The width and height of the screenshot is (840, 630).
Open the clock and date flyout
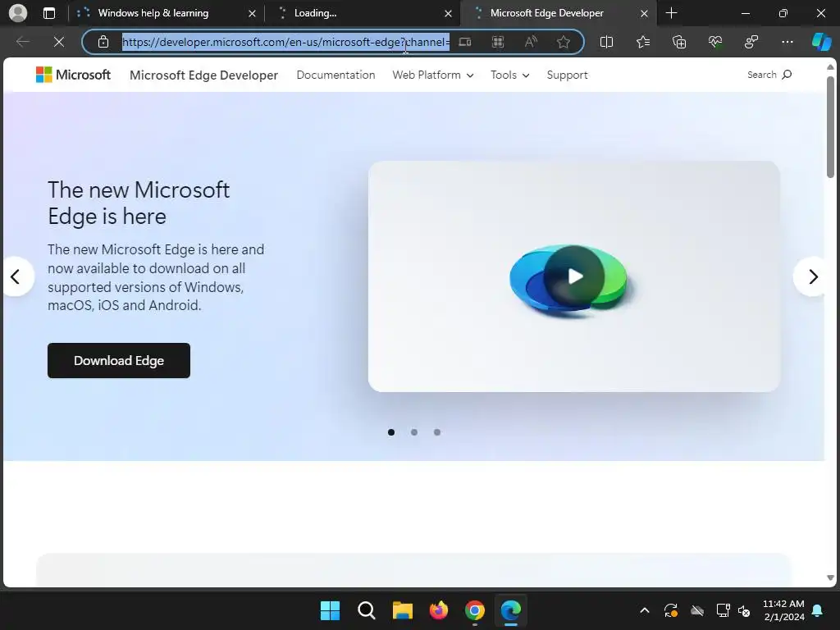783,610
